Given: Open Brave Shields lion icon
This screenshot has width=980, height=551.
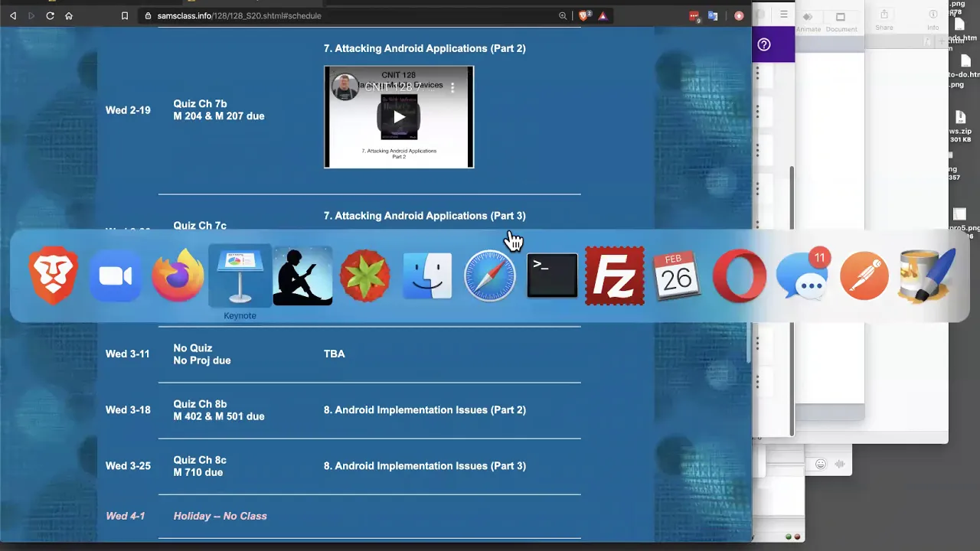Looking at the screenshot, I should click(x=584, y=15).
